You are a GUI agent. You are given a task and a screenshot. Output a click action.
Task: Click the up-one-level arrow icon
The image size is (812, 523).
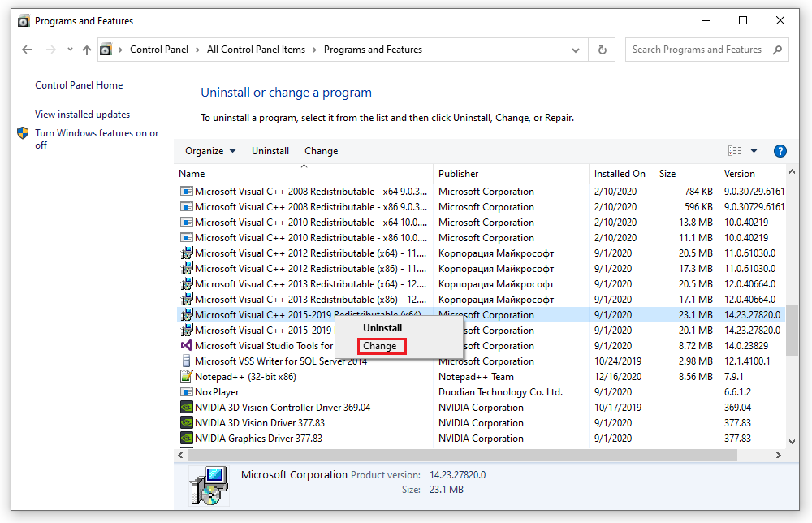point(86,50)
